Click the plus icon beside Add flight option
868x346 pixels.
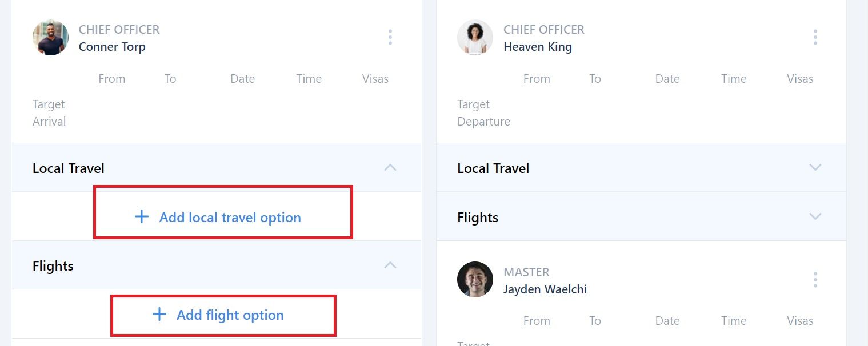159,315
